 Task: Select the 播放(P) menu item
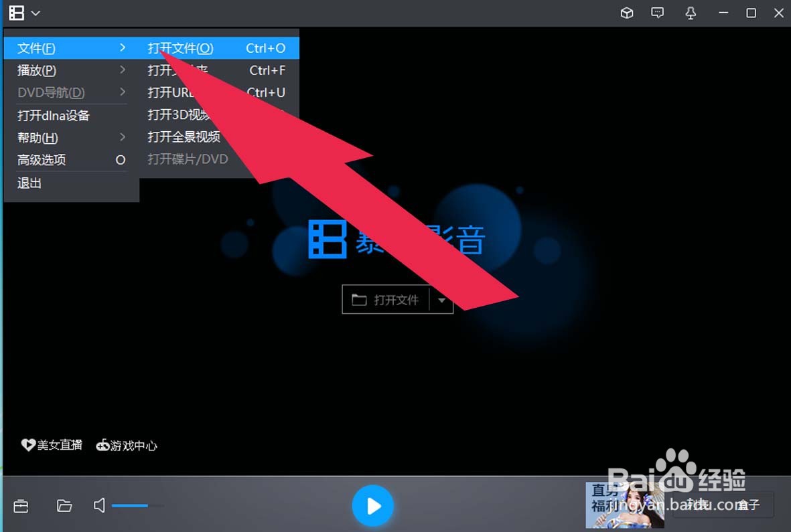click(x=71, y=70)
